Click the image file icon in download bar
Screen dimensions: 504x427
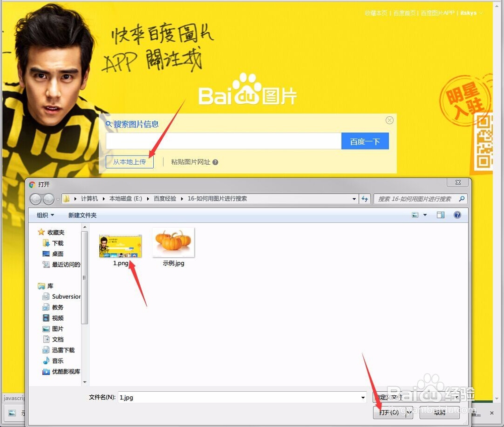click(x=12, y=413)
